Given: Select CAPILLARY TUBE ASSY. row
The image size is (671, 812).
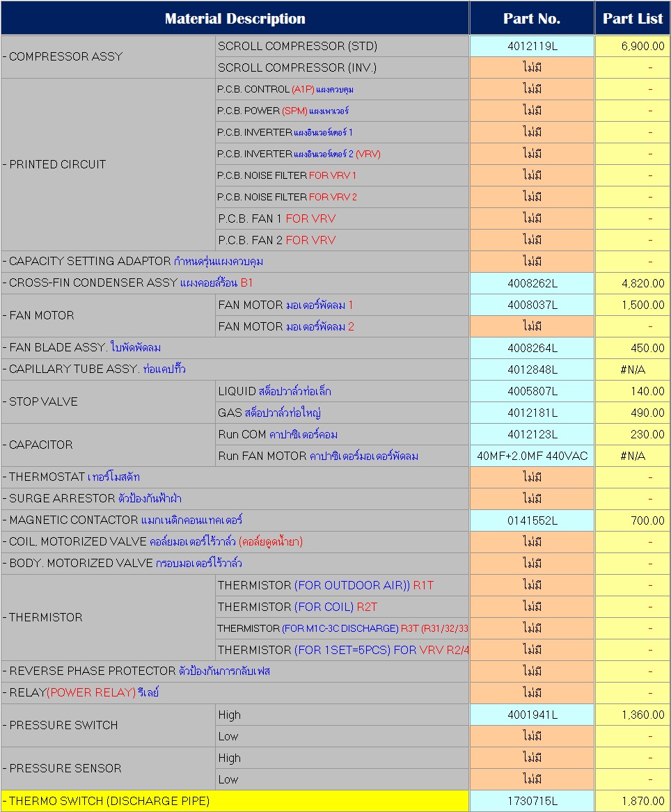Looking at the screenshot, I should coord(235,369).
